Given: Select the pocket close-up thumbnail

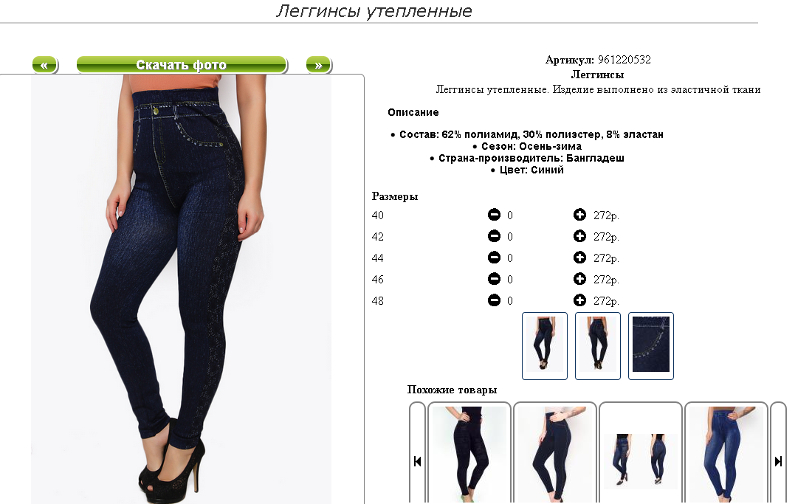Looking at the screenshot, I should point(651,345).
